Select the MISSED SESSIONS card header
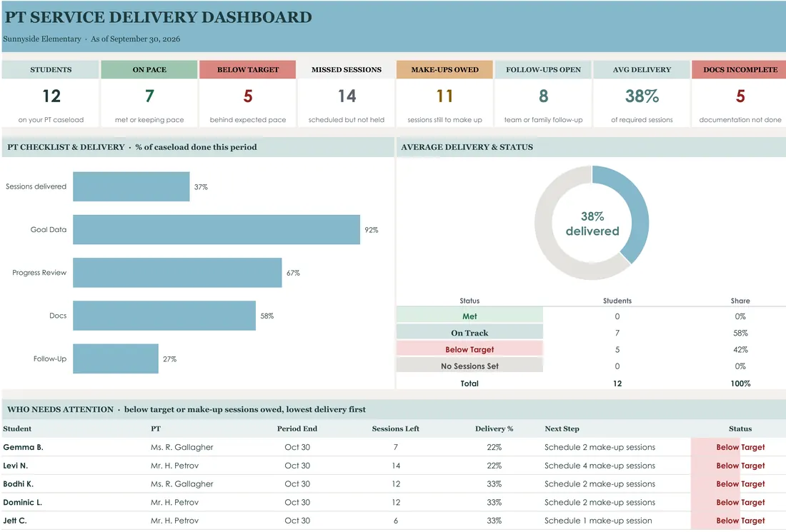Image resolution: width=786 pixels, height=532 pixels. pos(347,70)
